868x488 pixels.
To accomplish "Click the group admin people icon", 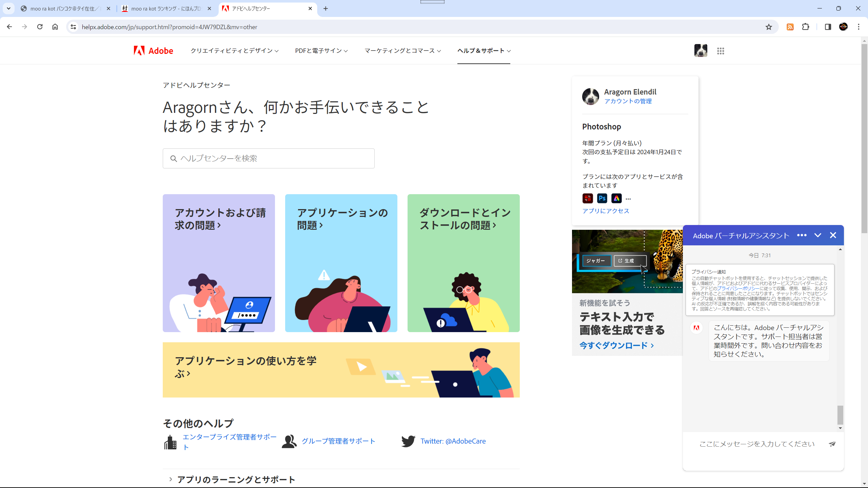I will 289,442.
